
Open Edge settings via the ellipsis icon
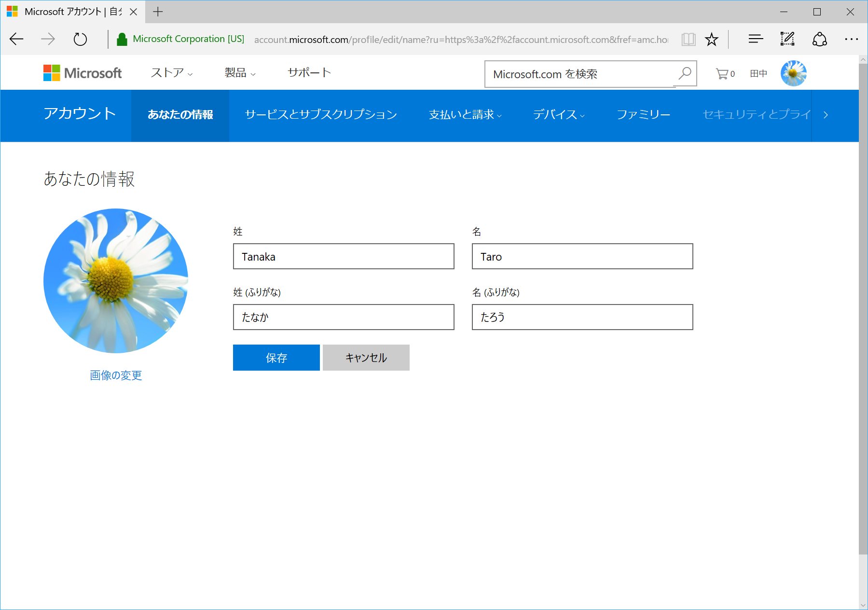[x=852, y=39]
